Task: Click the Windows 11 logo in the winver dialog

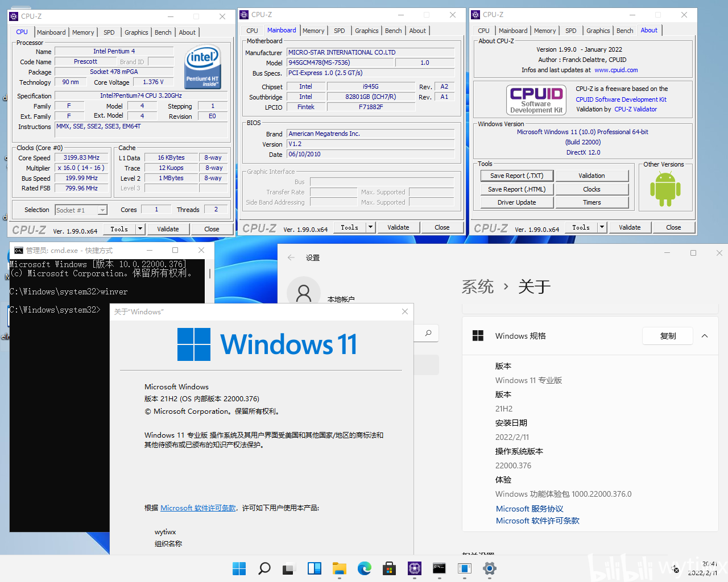Action: (267, 344)
